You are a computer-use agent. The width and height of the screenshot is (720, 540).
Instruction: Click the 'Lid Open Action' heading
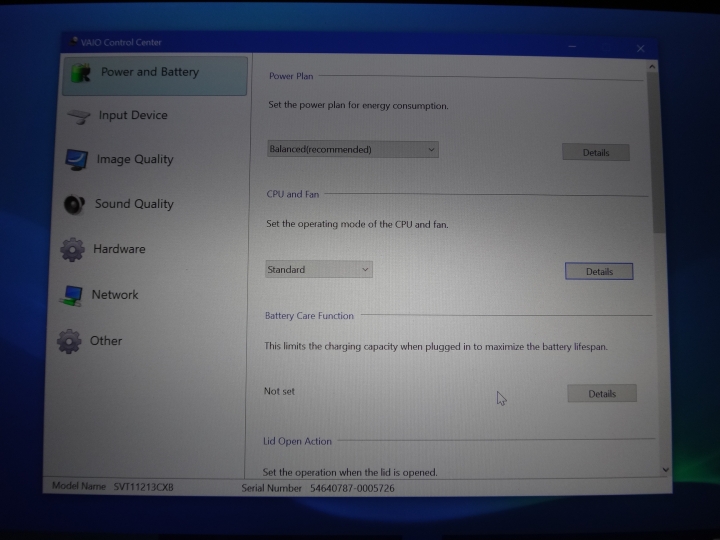click(297, 441)
